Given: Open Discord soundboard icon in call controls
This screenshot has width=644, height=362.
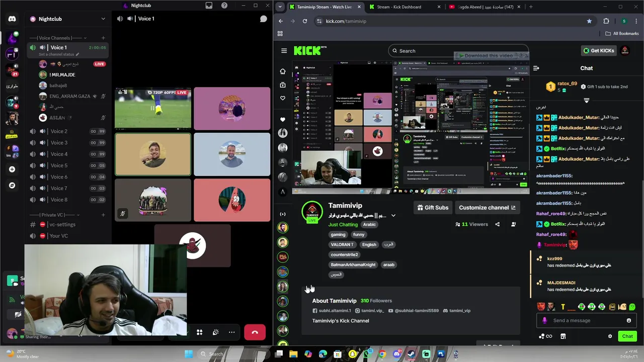Looking at the screenshot, I should [215, 332].
